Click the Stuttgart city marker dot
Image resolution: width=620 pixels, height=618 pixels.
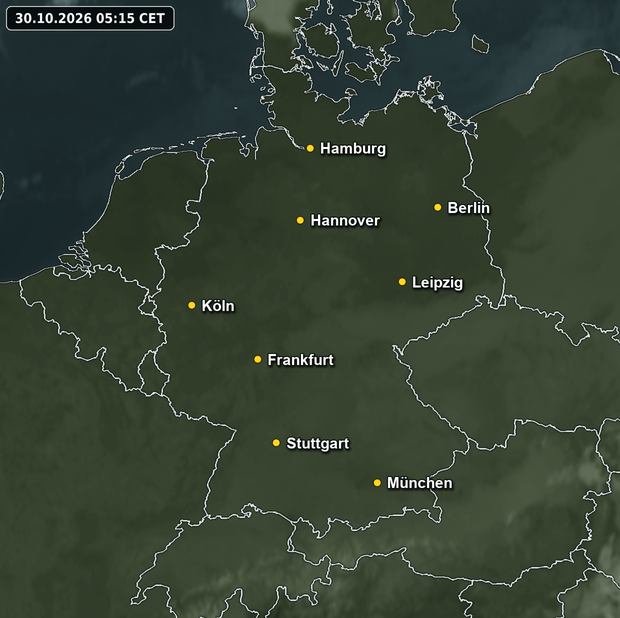point(276,443)
